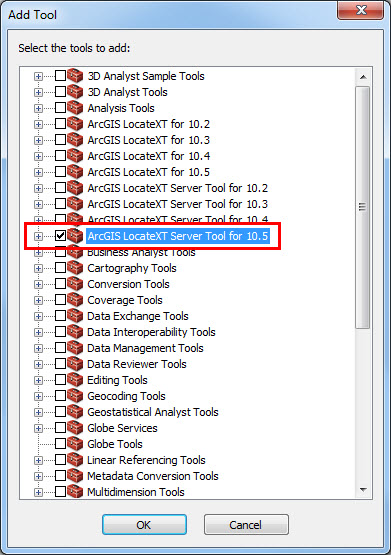Image resolution: width=391 pixels, height=555 pixels.
Task: Select the 3D Analyst Sample Tools label
Action: point(146,76)
